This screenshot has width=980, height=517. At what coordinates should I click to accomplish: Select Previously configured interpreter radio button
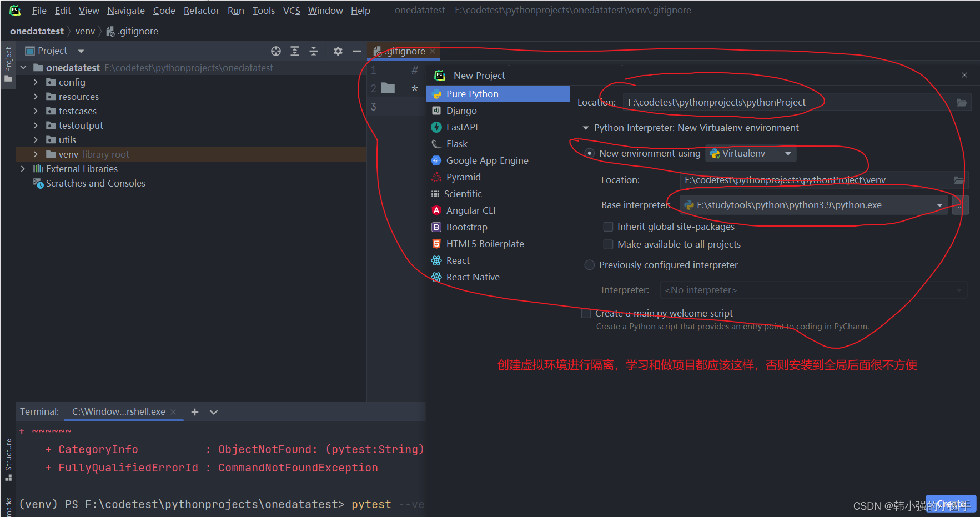[590, 265]
